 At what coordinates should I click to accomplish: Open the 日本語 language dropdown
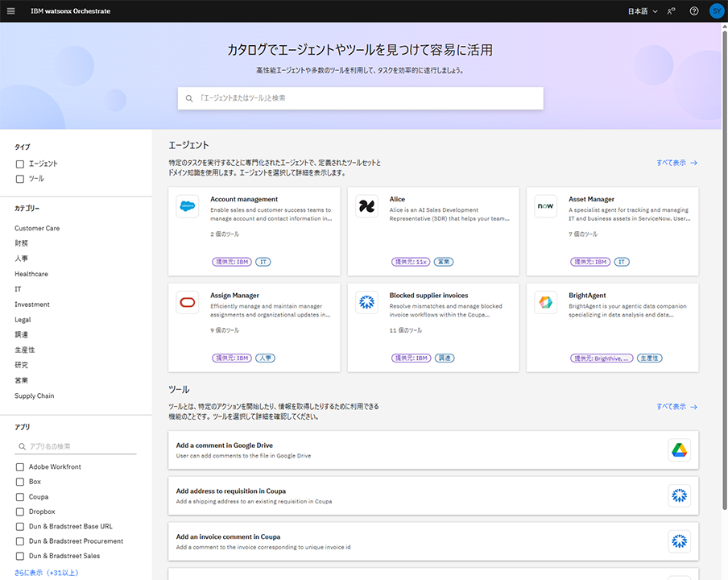click(x=642, y=11)
